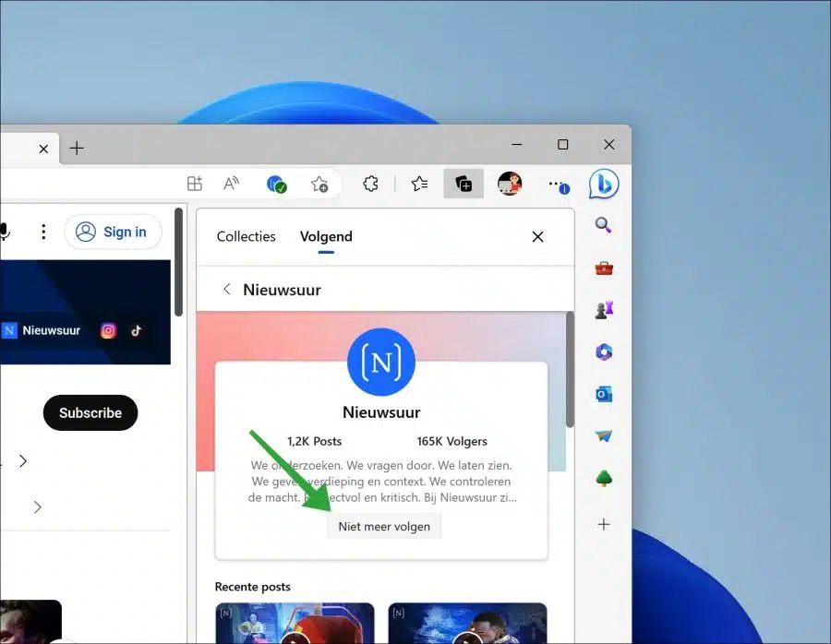Click the TikTok icon on channel banner
Screen dimensions: 831x644
137,330
